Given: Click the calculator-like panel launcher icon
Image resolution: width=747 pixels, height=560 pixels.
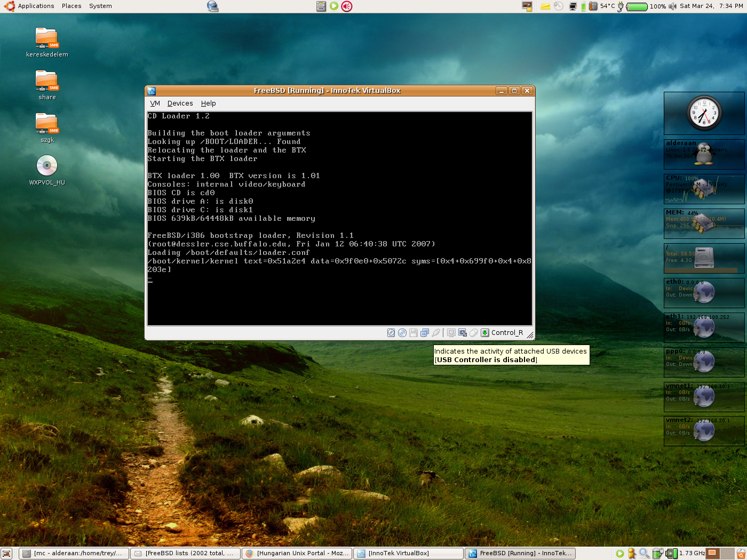Looking at the screenshot, I should click(x=321, y=6).
